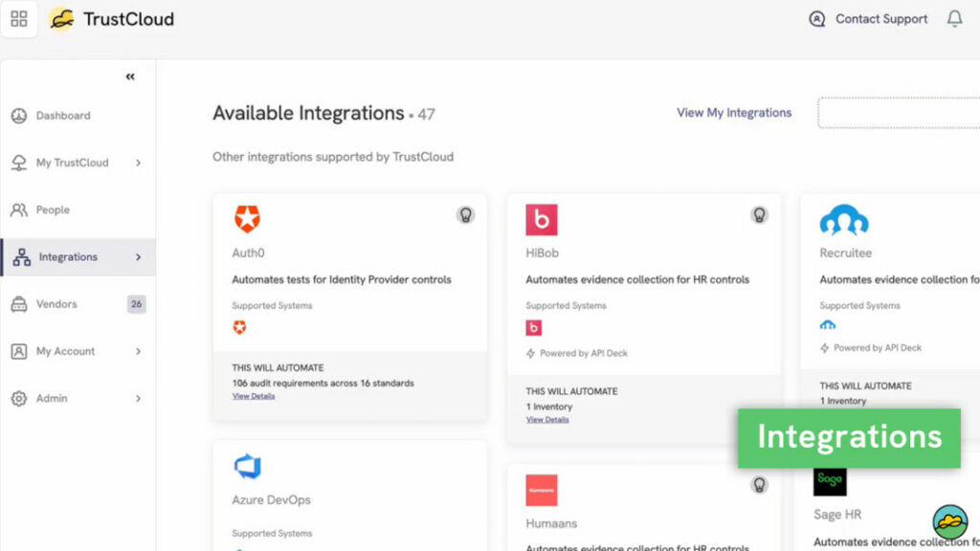
Task: Click the TrustCloud logo
Action: 111,19
